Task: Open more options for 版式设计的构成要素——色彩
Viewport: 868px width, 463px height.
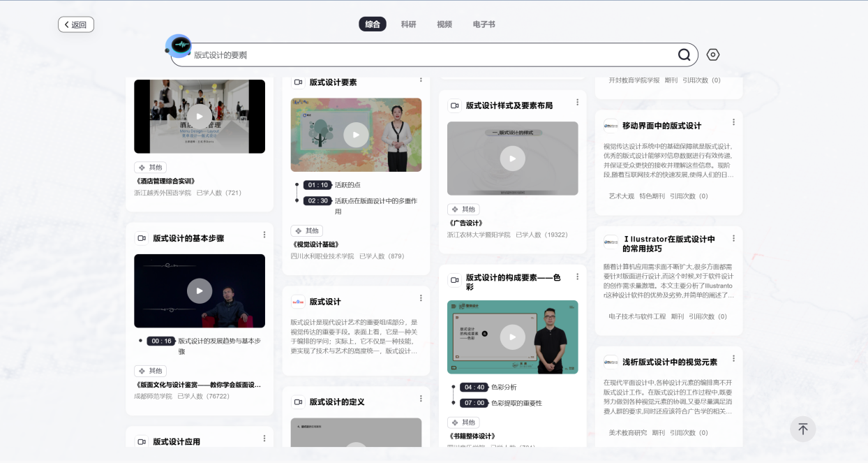Action: click(x=577, y=277)
